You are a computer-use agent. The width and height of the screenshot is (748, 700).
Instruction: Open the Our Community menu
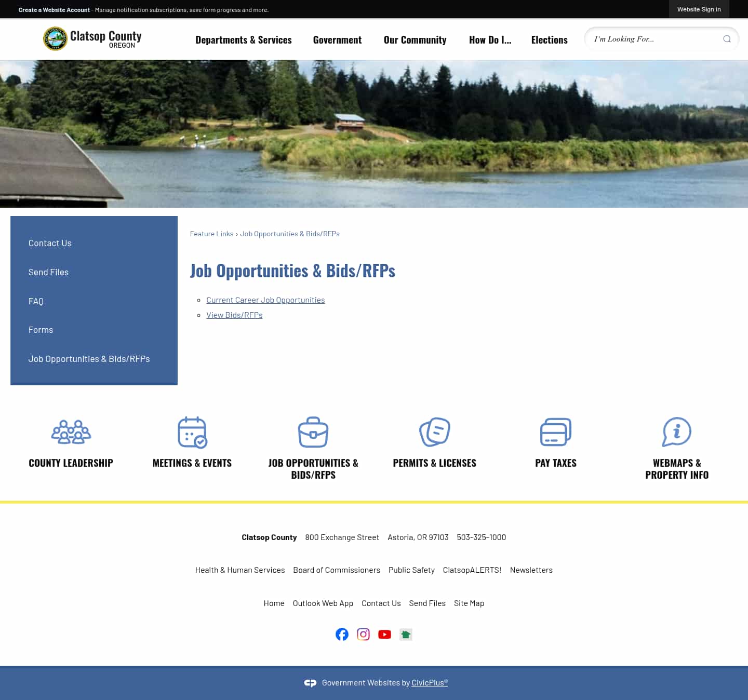[415, 40]
